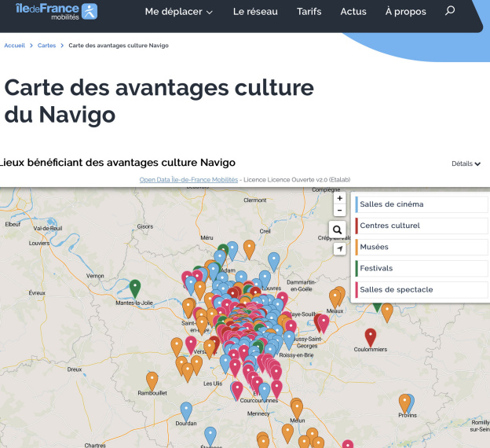Viewport: 490px width, 448px height.
Task: Click the Dreux town label on map
Action: click(x=75, y=369)
